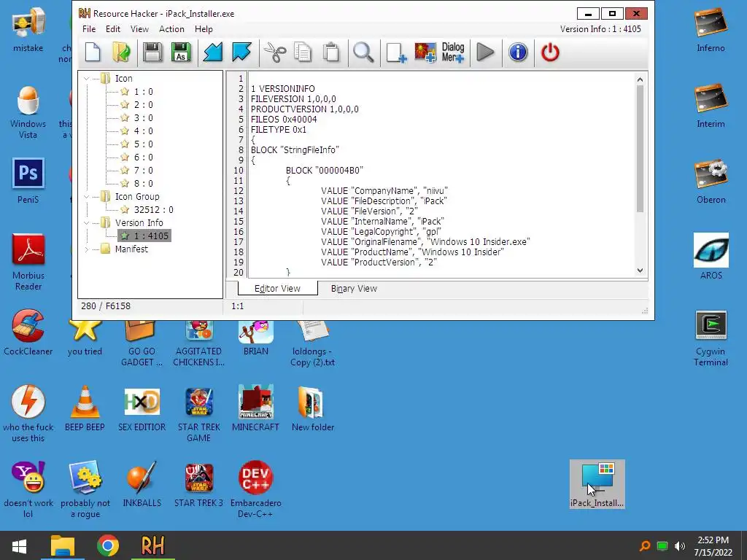Select the Cygwin Terminal desktop icon
The height and width of the screenshot is (560, 747).
(x=711, y=338)
